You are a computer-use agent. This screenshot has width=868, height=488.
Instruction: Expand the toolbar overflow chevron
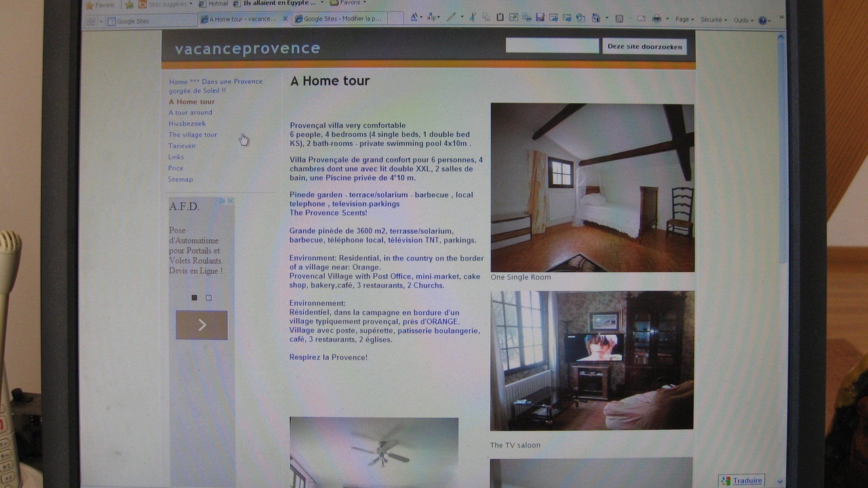781,17
